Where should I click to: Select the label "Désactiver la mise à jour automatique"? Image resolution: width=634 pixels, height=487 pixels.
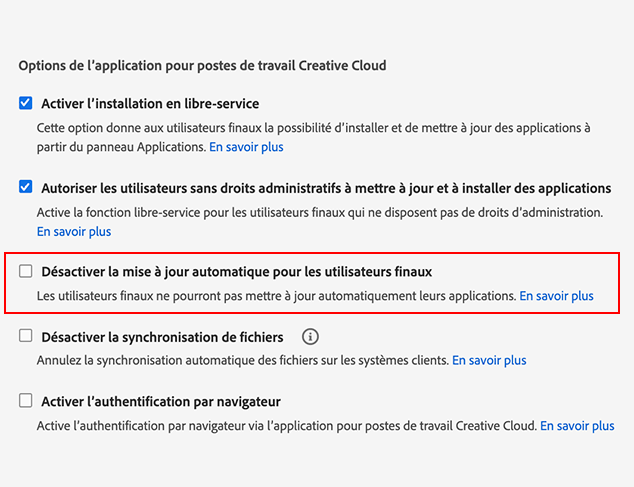coord(236,271)
